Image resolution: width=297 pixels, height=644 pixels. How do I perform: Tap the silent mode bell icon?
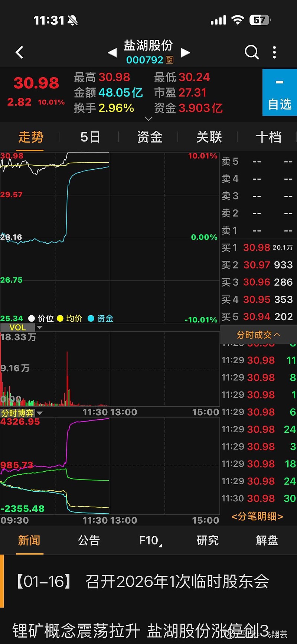(73, 20)
